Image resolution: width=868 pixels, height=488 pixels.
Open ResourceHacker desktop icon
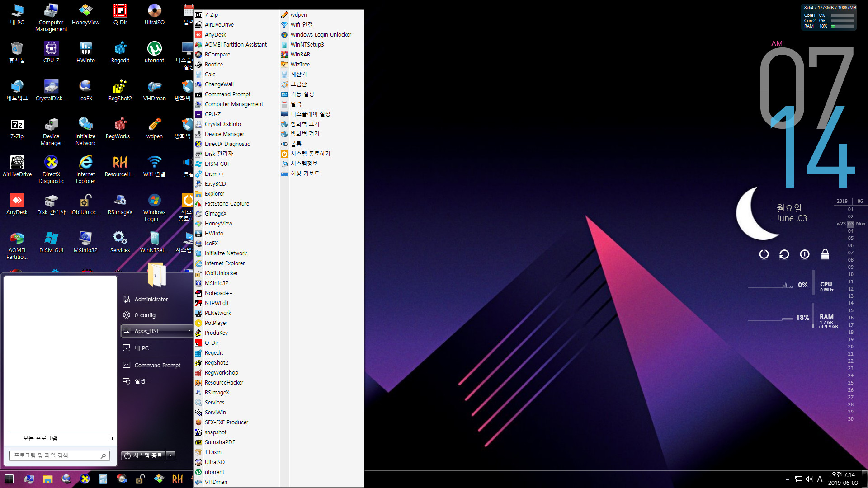click(120, 166)
